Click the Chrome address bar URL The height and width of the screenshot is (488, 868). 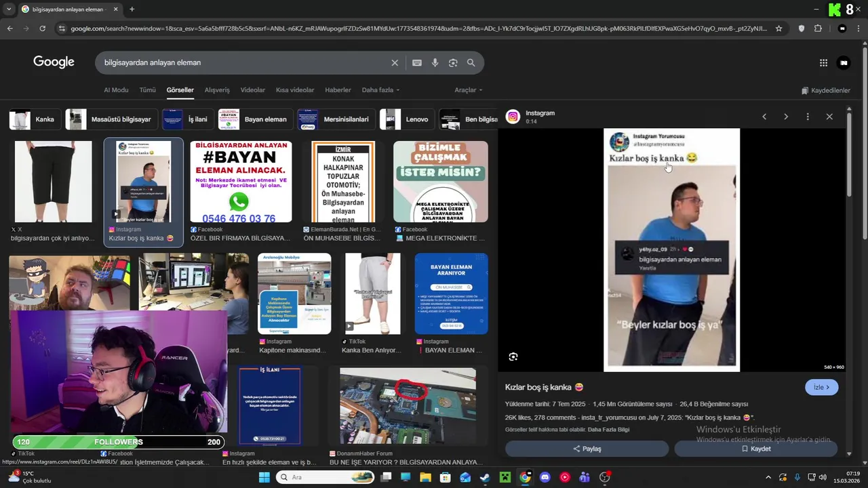click(x=419, y=28)
